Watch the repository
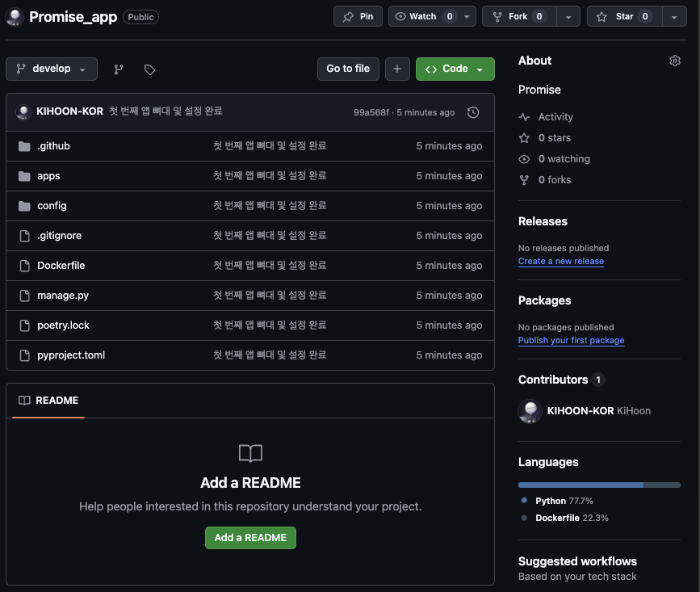700x592 pixels. 423,16
